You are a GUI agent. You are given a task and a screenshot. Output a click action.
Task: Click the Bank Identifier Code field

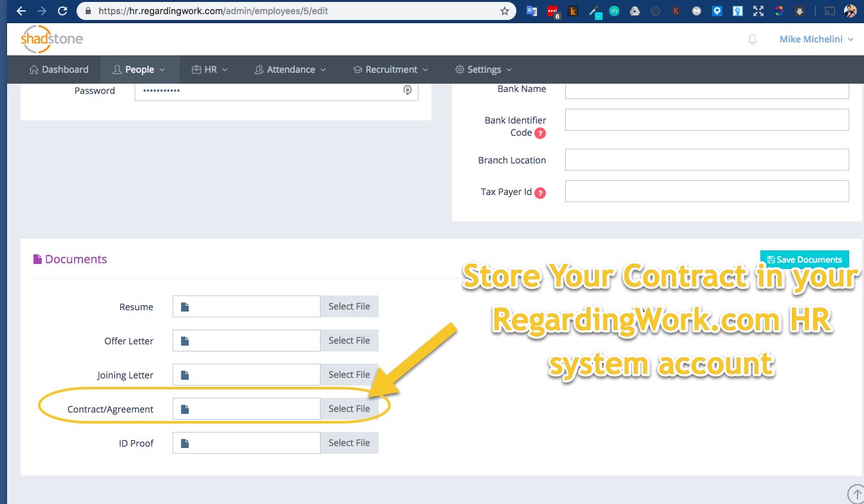click(707, 120)
